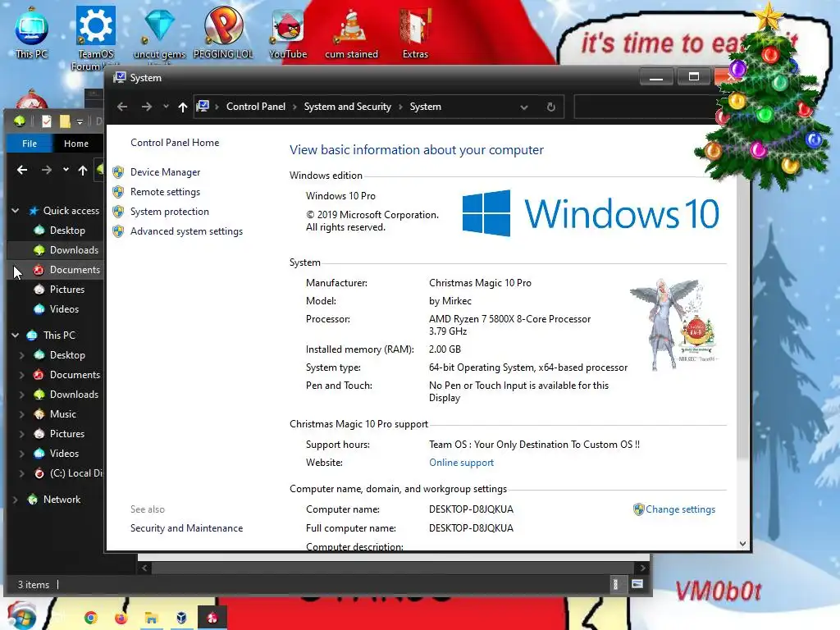Click System and Security breadcrumb

tap(347, 107)
